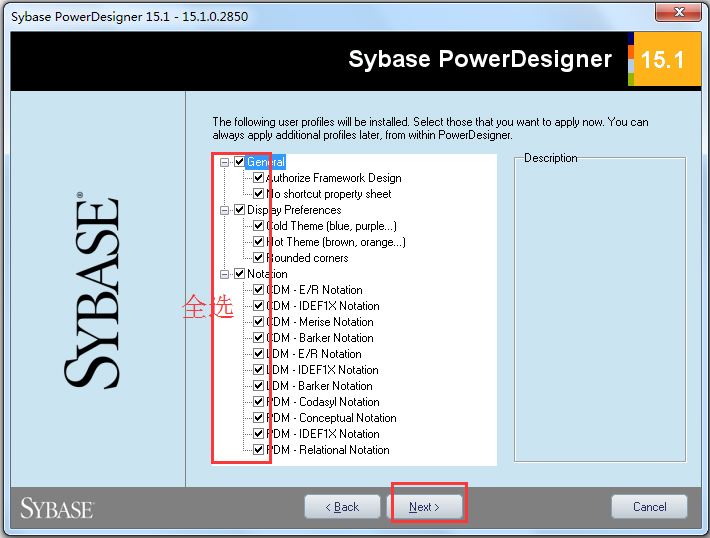Uncheck Hot Theme (brown, orange) checkbox
Screen dimensions: 710x538
click(x=259, y=242)
